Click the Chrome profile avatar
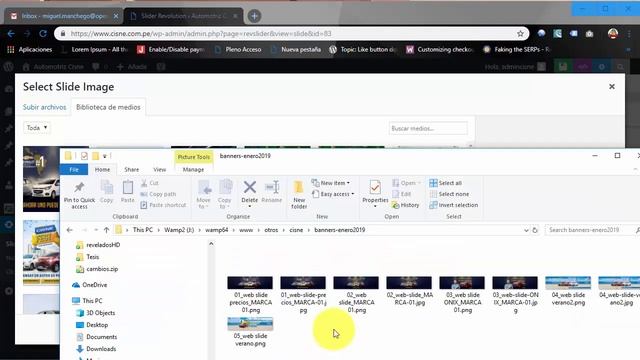 pos(613,33)
